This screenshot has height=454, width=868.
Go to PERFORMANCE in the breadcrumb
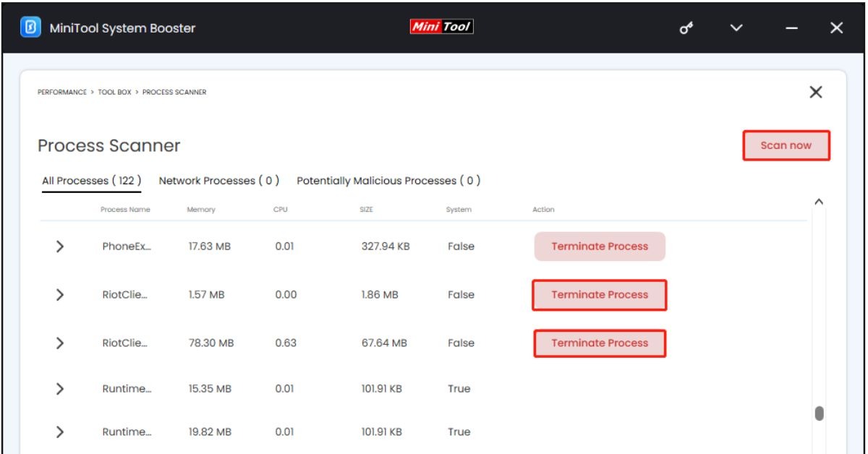click(x=62, y=93)
